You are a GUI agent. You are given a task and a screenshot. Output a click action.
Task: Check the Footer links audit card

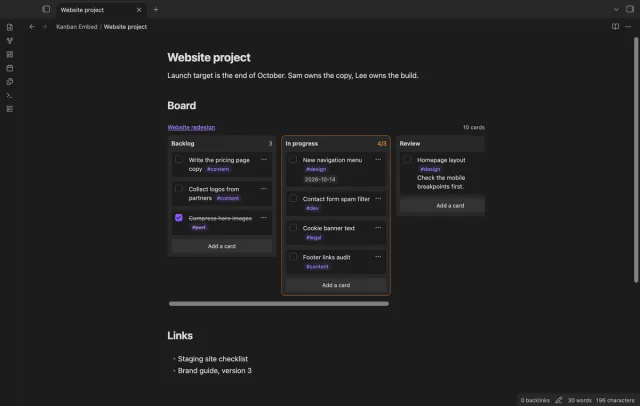tap(293, 257)
